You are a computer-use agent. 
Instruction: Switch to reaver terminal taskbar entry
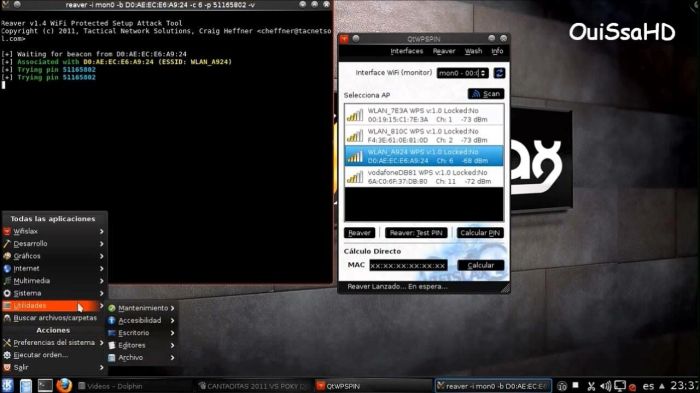point(493,386)
